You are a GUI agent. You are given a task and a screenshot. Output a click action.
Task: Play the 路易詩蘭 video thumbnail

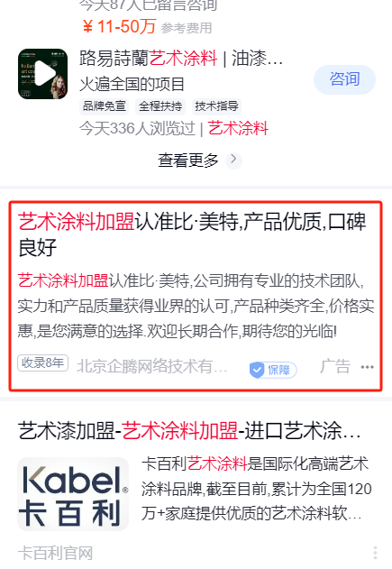click(42, 74)
